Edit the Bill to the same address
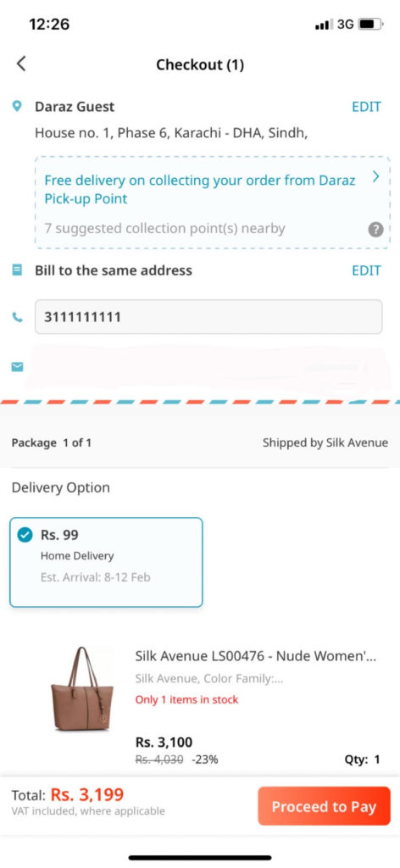The image size is (400, 868). coord(366,270)
